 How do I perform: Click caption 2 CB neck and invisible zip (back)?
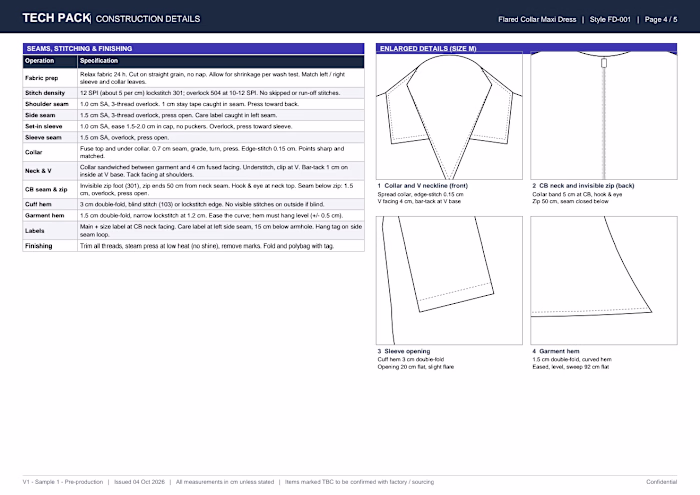point(583,186)
